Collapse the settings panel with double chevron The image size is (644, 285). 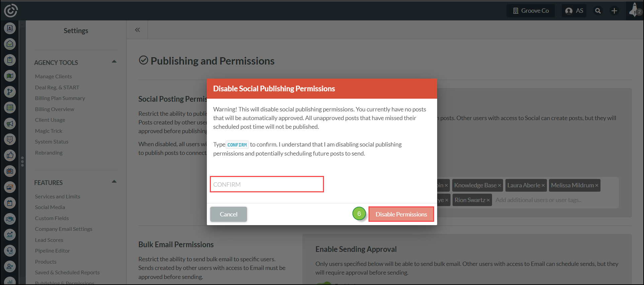click(137, 30)
